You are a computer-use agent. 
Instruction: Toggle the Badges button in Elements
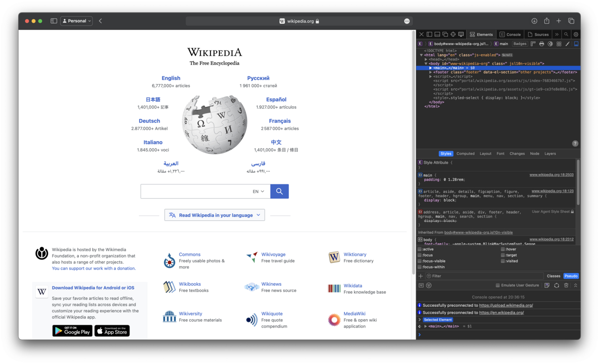pos(520,44)
